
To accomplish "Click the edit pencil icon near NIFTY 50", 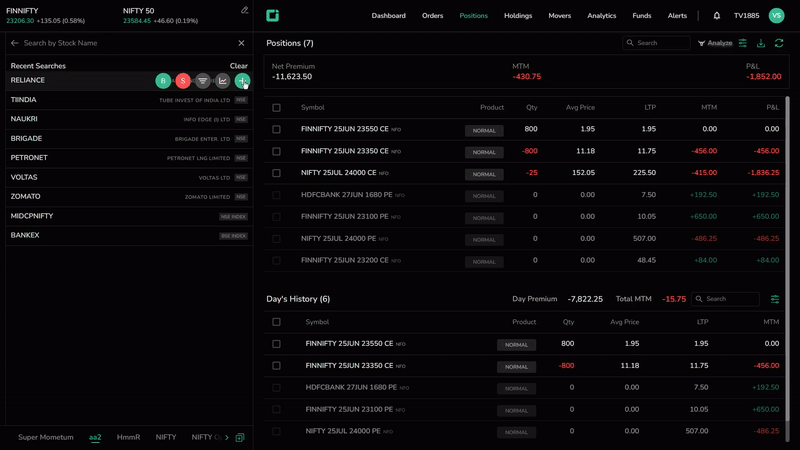I will click(244, 10).
